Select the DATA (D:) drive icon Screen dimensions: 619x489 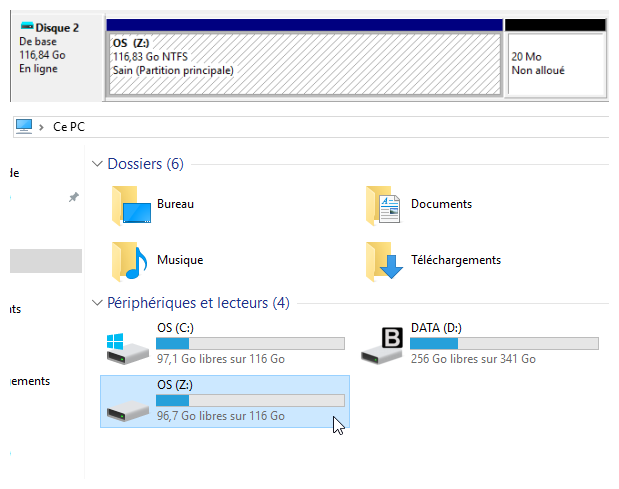click(x=382, y=346)
